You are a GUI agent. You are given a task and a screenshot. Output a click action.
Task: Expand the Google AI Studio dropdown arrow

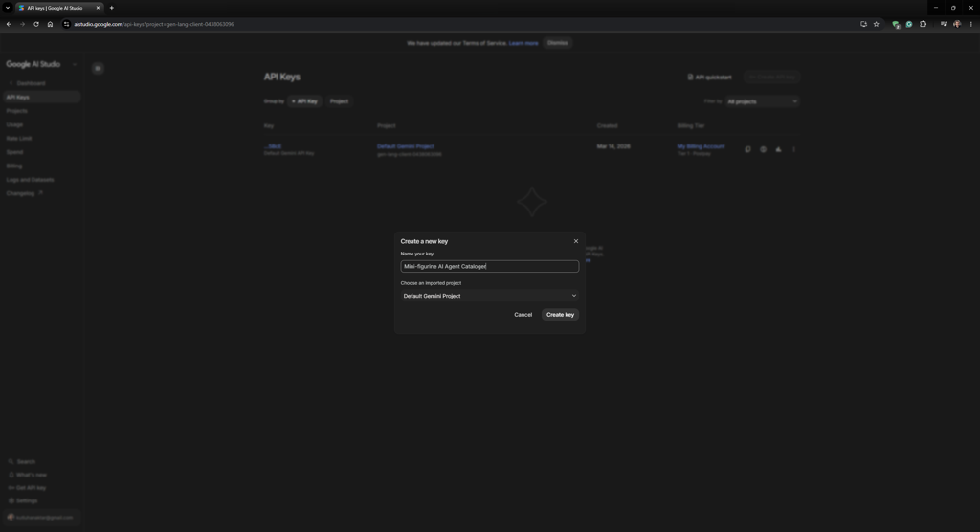coord(75,64)
